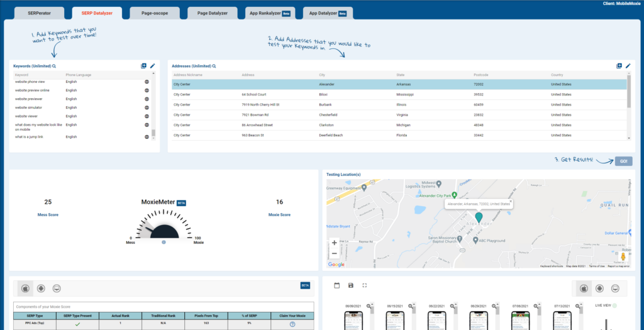The height and width of the screenshot is (330, 644).
Task: Click the fullscreen icon in screenshots panel
Action: point(364,285)
